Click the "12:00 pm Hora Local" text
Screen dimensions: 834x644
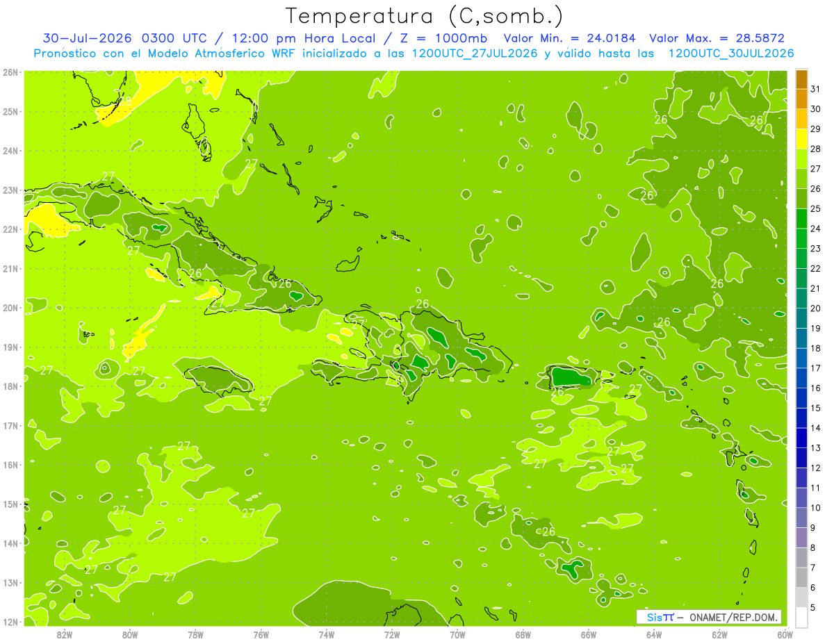coord(302,38)
